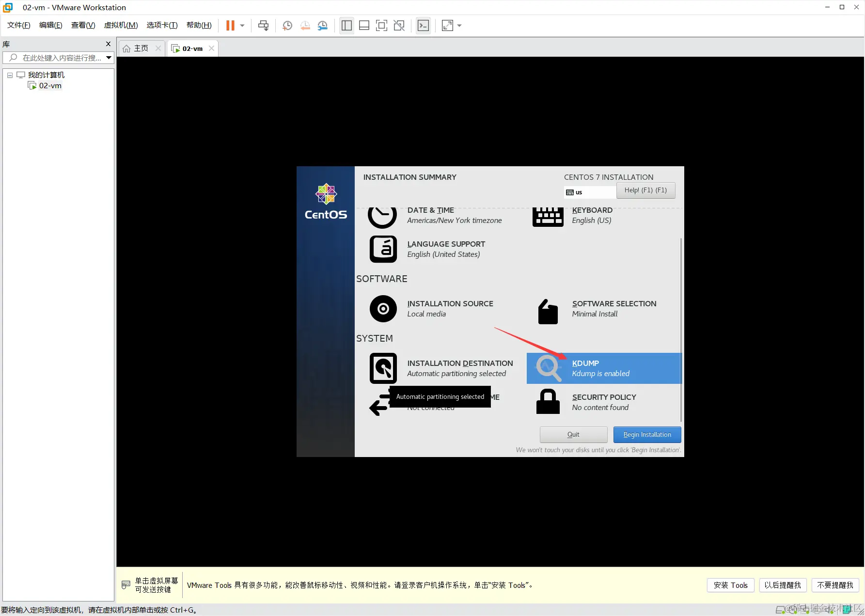Open the 帮助(H) menu
This screenshot has width=865, height=616.
coord(199,25)
